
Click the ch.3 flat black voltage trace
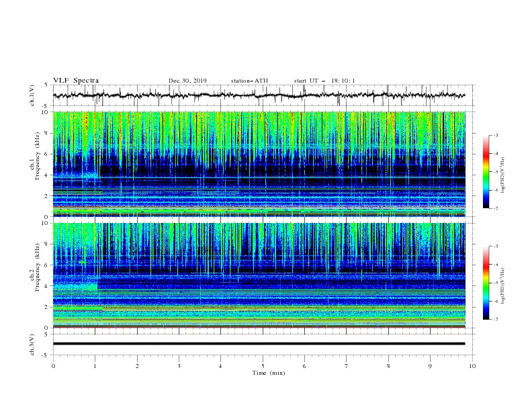pyautogui.click(x=259, y=344)
